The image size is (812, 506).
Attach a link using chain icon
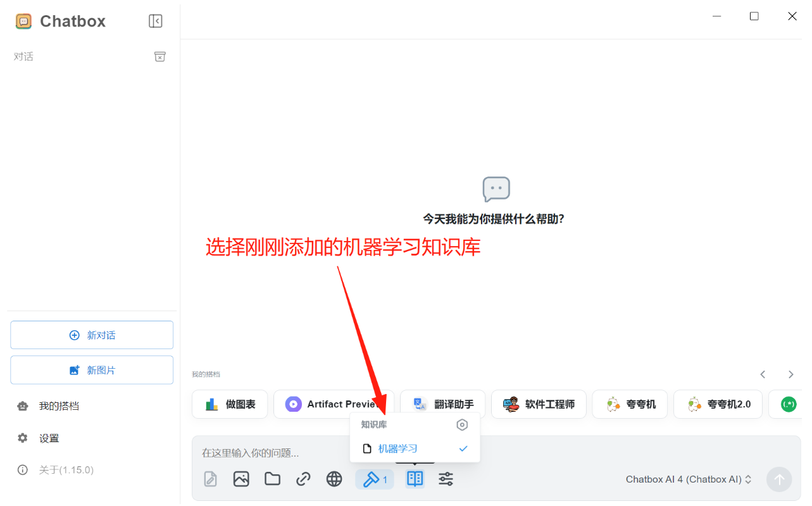tap(303, 479)
